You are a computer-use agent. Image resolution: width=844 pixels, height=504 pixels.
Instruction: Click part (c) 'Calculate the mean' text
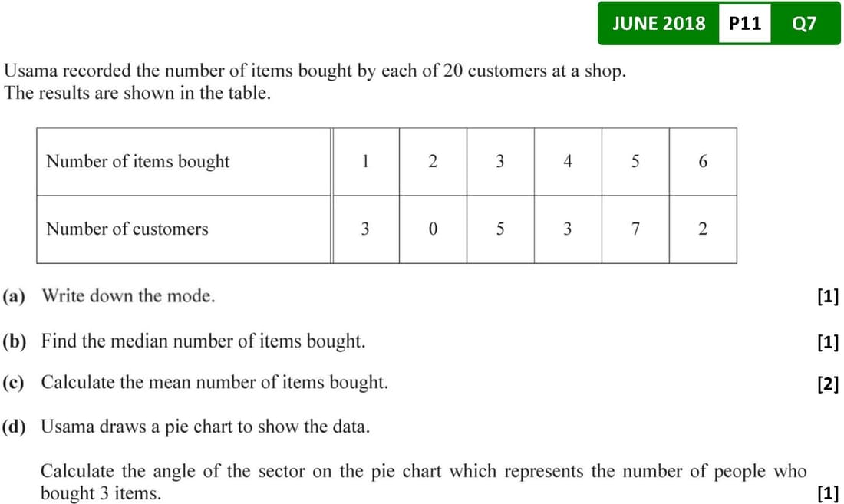214,382
